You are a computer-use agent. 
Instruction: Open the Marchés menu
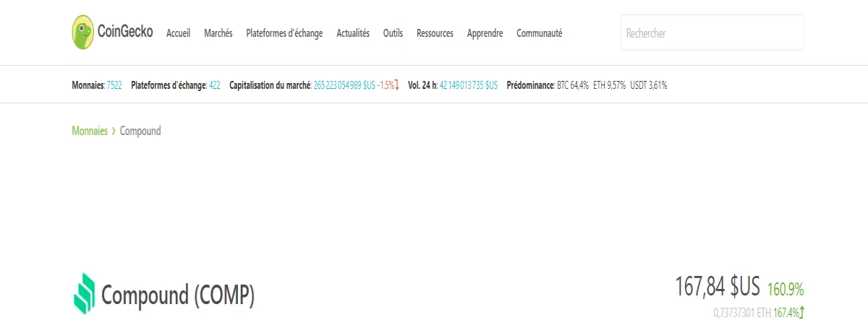pos(218,33)
